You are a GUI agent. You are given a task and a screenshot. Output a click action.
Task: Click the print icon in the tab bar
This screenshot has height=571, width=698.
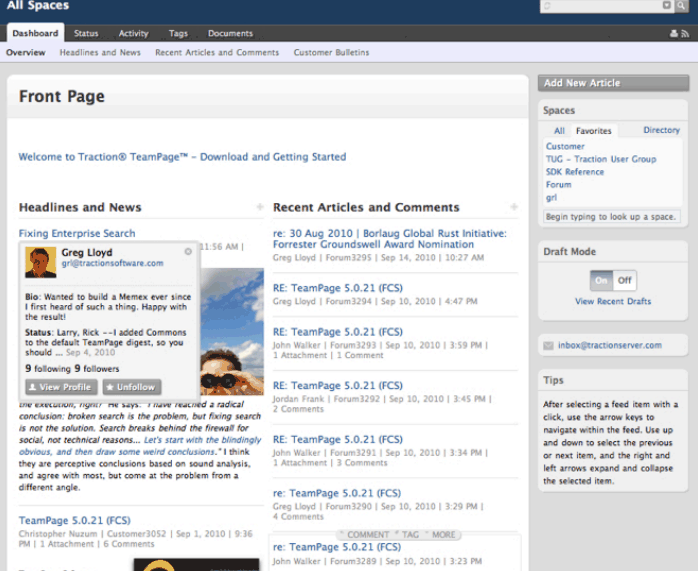pyautogui.click(x=674, y=33)
